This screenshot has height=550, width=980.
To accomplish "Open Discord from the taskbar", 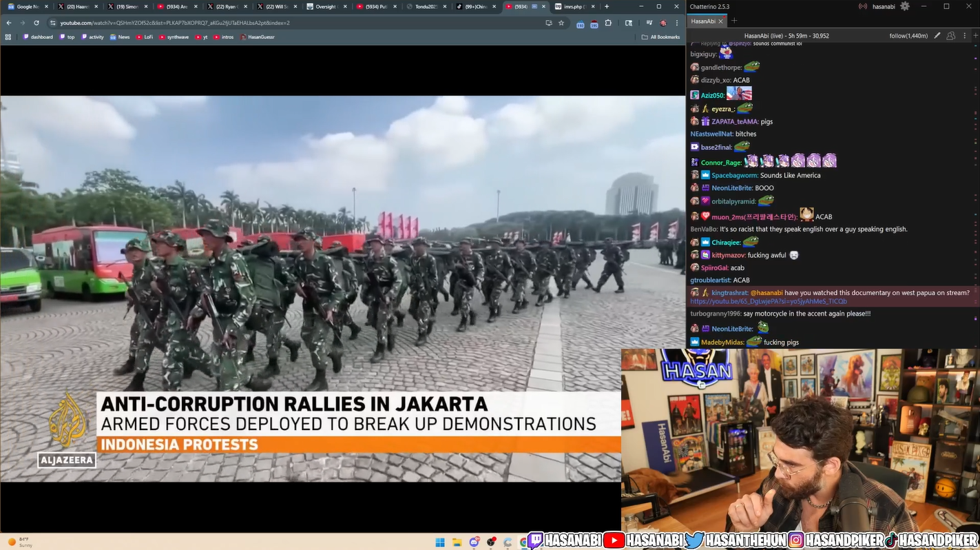I will coord(474,542).
